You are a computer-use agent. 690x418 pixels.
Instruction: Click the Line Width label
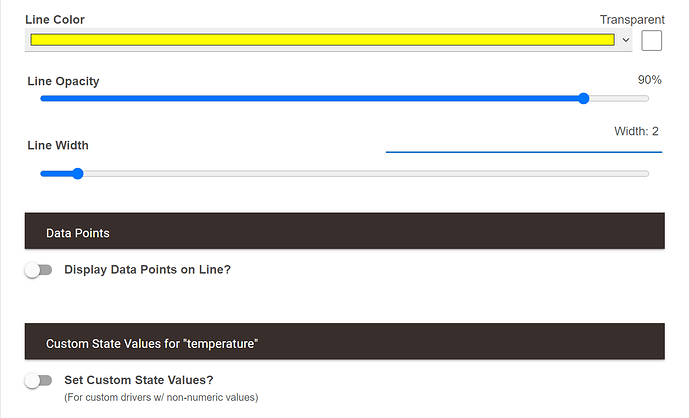tap(57, 145)
